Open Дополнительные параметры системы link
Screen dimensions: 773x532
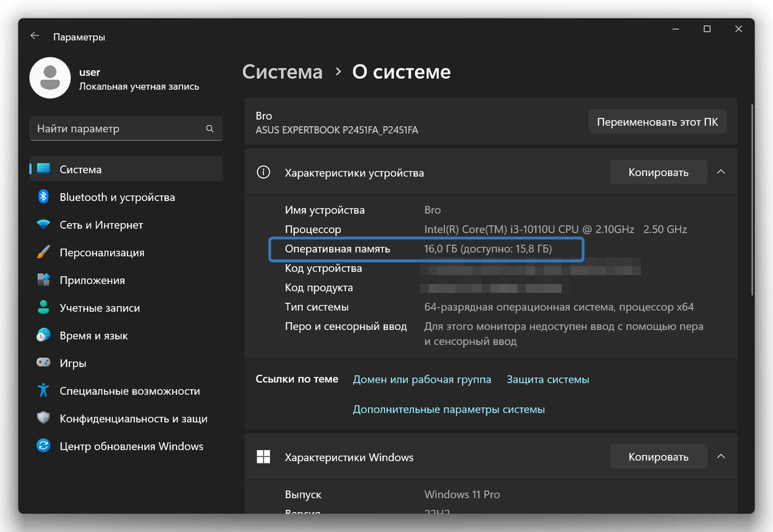coord(449,409)
